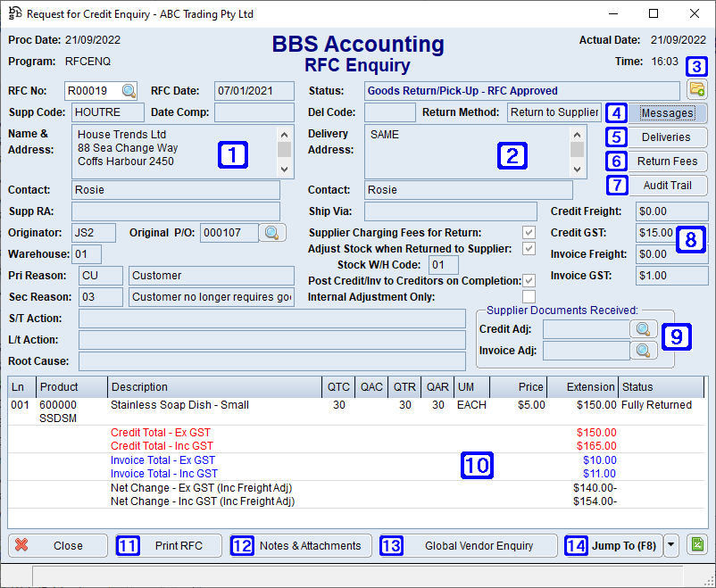Click the Deliveries button
The width and height of the screenshot is (716, 588).
coord(665,137)
